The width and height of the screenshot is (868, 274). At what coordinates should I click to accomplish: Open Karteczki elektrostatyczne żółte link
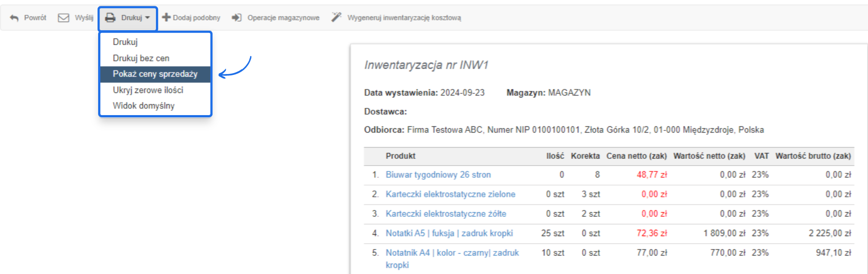tap(446, 214)
